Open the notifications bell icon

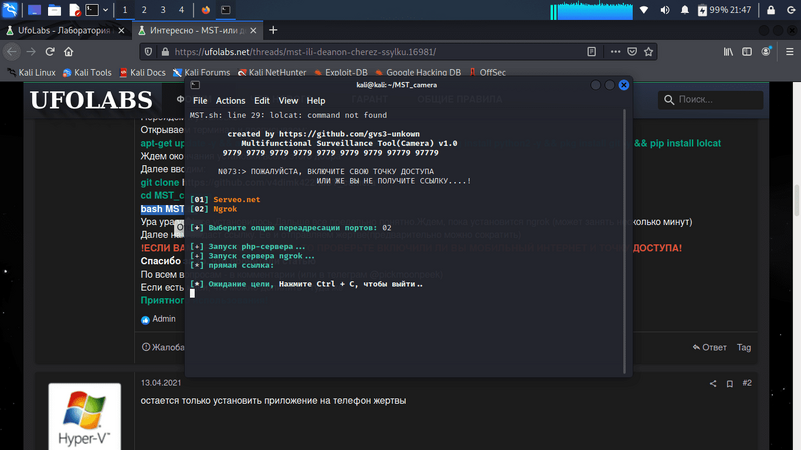coord(685,10)
